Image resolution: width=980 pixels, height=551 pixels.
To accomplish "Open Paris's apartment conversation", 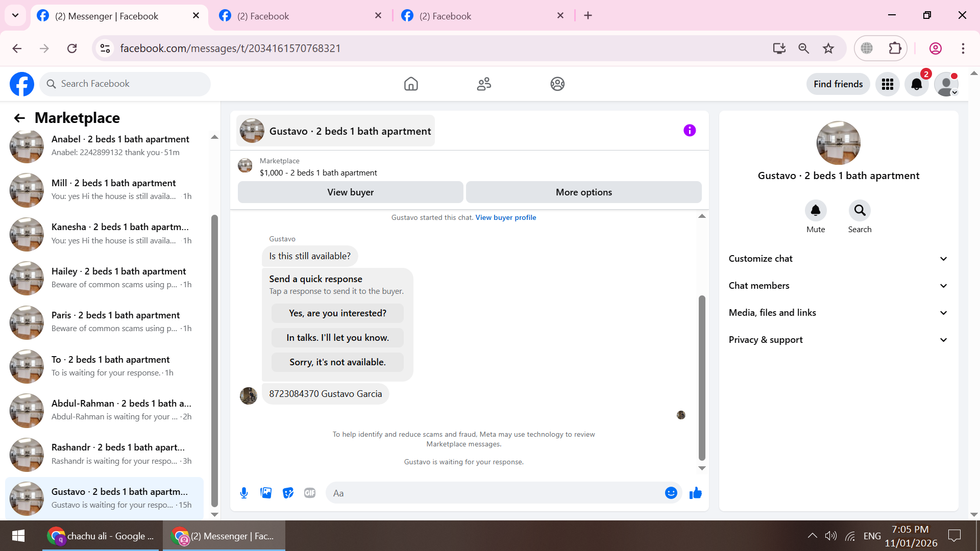I will 104,322.
